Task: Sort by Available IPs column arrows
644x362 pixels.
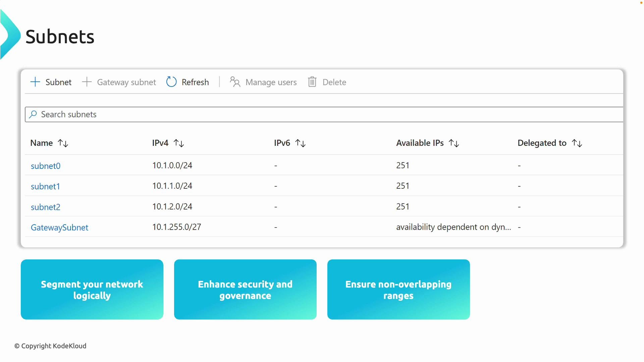Action: click(x=454, y=143)
